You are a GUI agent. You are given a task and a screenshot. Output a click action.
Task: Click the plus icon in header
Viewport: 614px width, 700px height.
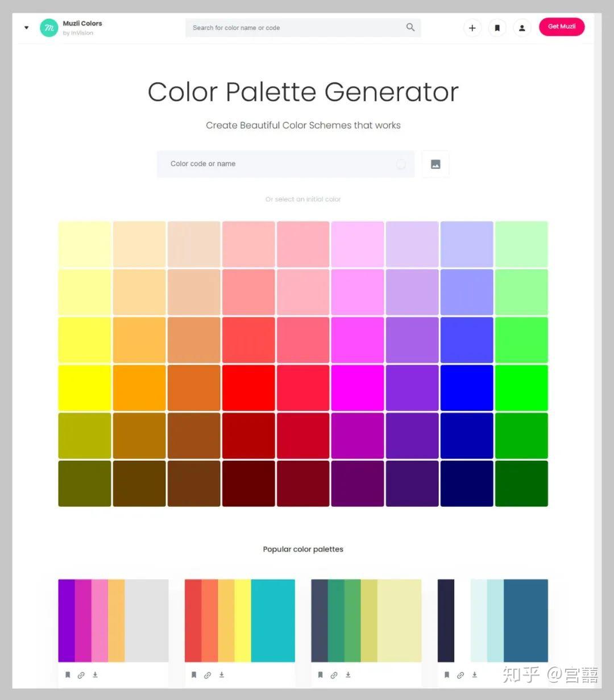(x=472, y=28)
